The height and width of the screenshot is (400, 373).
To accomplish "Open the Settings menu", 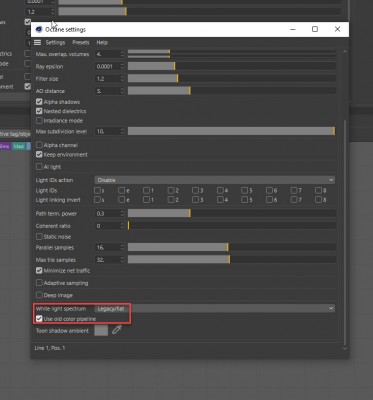I will [55, 43].
